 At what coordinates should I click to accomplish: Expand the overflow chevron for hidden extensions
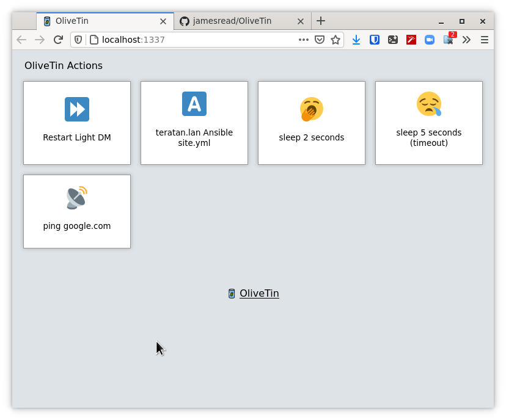(466, 40)
